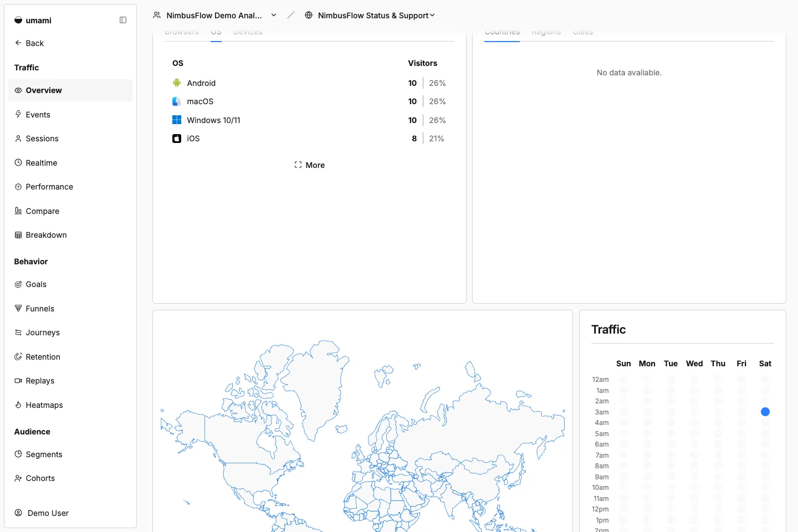Click the iOS apple icon
This screenshot has height=532, width=798.
[x=177, y=139]
